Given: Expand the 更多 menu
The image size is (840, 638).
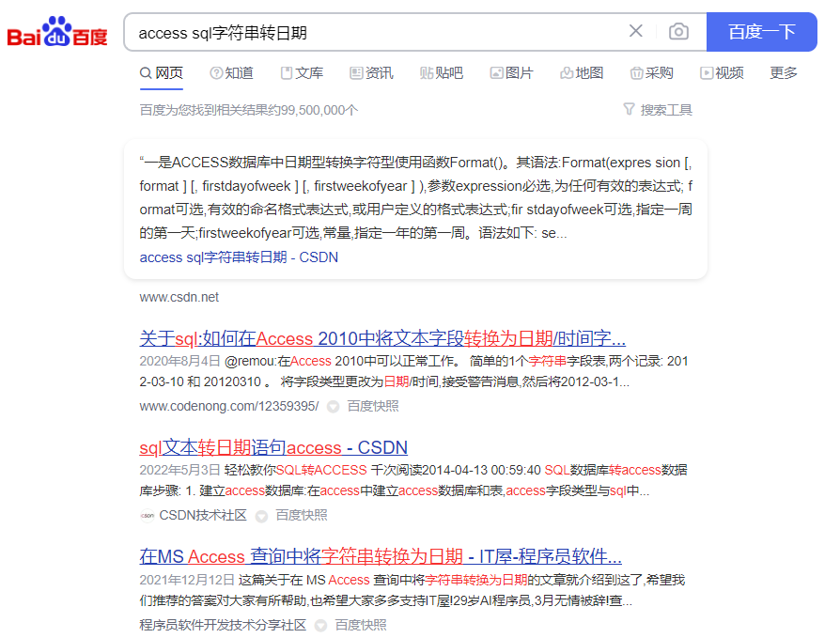Looking at the screenshot, I should 784,73.
